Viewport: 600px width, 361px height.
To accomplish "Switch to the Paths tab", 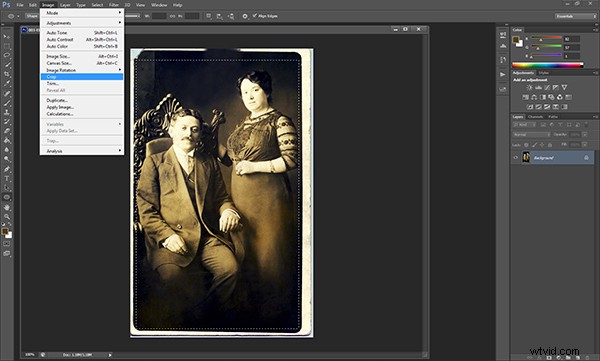I will click(553, 117).
